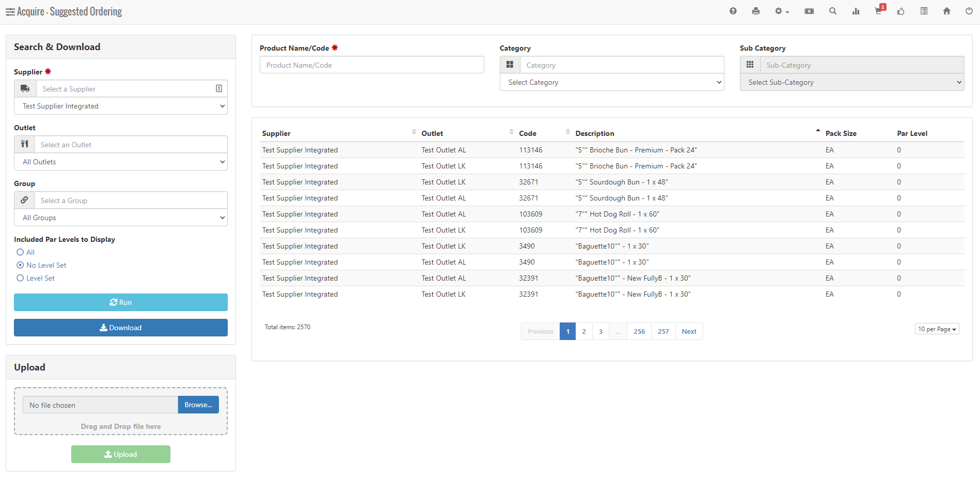Click the Sub-Category search input
The image size is (980, 478).
[862, 65]
